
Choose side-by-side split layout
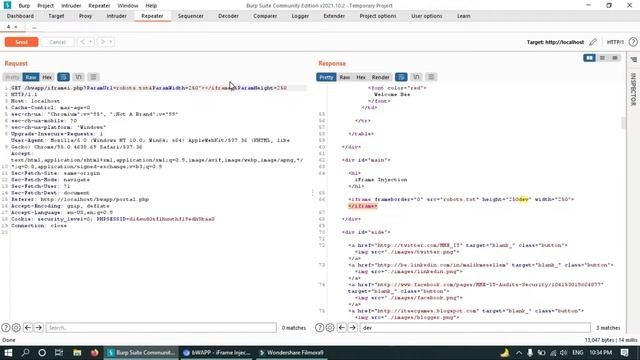[x=589, y=58]
